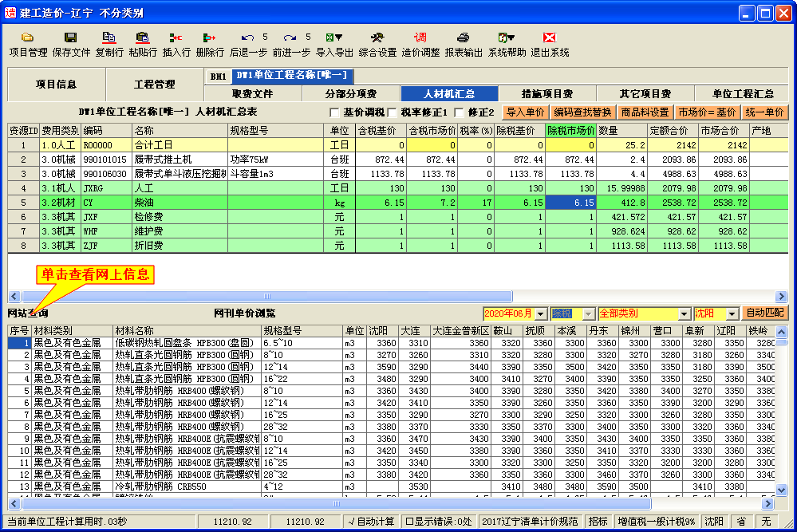Viewport: 797px width, 532px height.
Task: Switch to the 工程管理 tab
Action: [x=155, y=85]
